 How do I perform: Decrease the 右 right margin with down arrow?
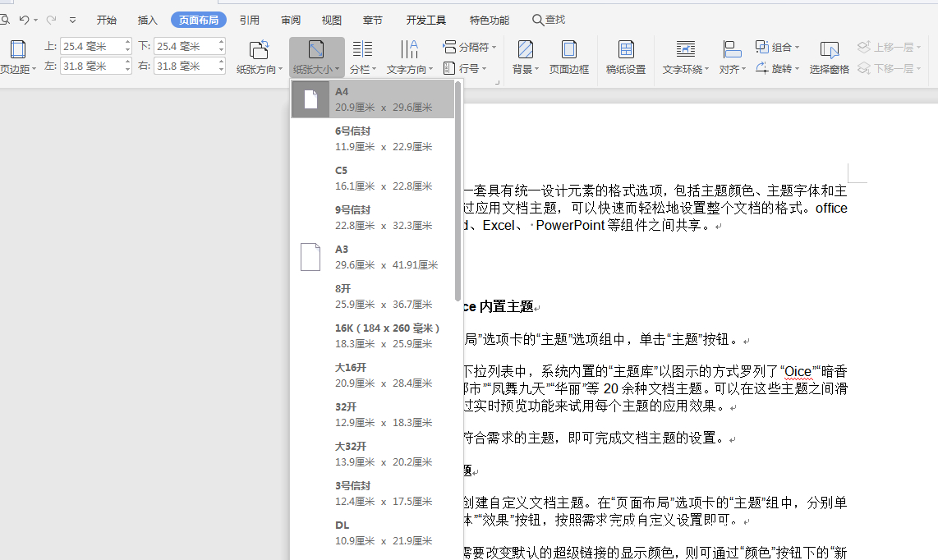pos(221,70)
